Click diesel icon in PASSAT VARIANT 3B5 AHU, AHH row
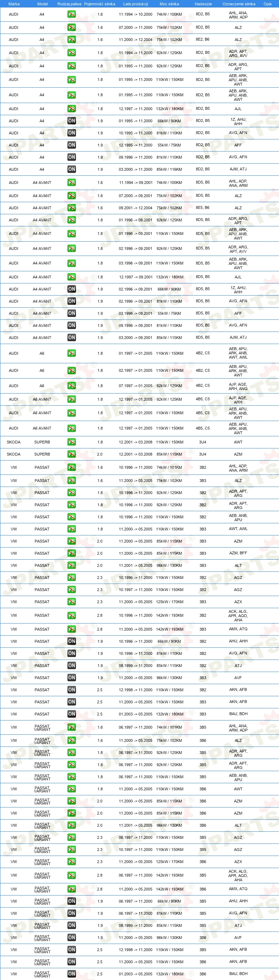The width and height of the screenshot is (279, 980). [x=72, y=901]
